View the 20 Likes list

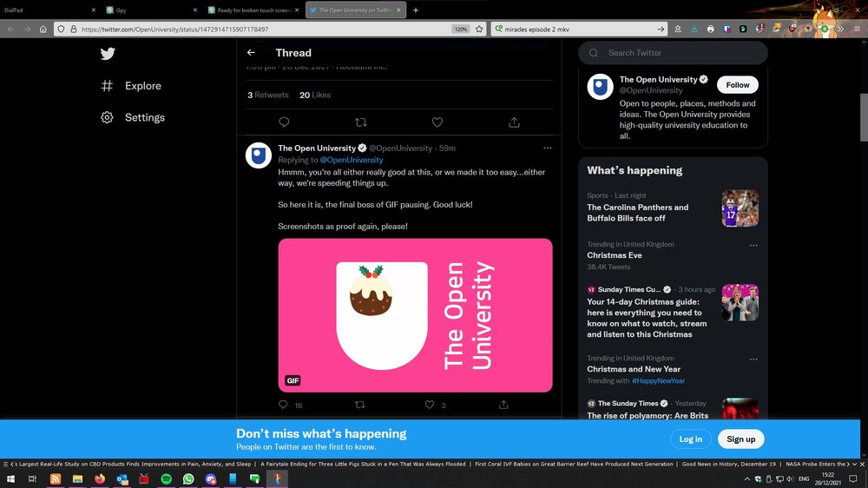[x=315, y=96]
